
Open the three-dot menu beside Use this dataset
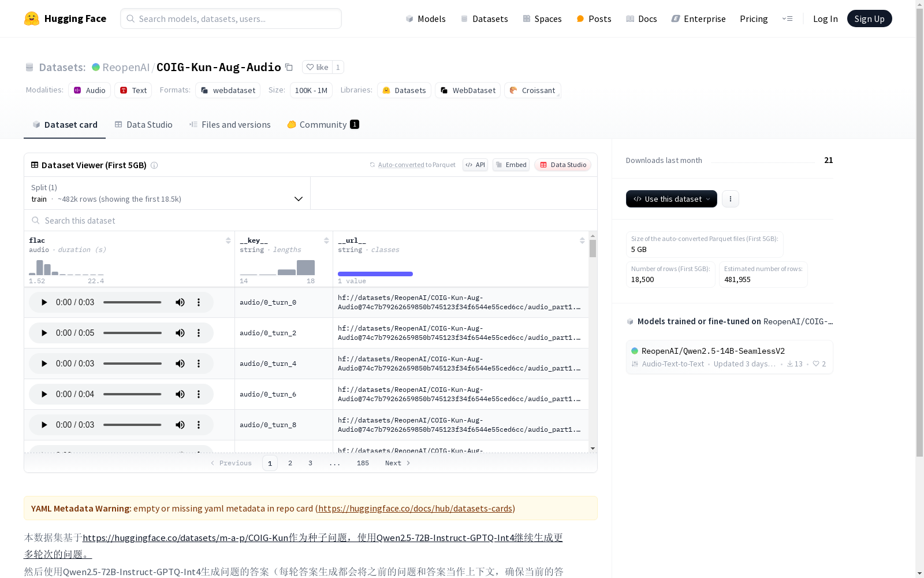coord(731,199)
